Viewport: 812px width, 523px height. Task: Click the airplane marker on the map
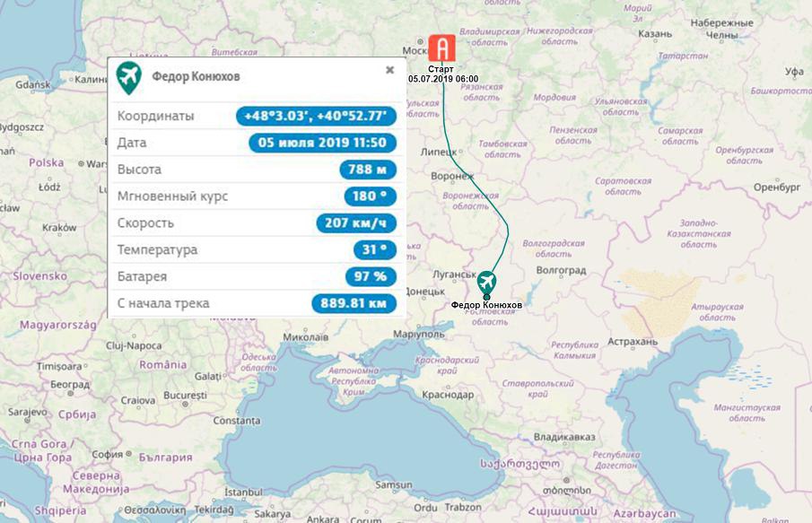tap(486, 283)
